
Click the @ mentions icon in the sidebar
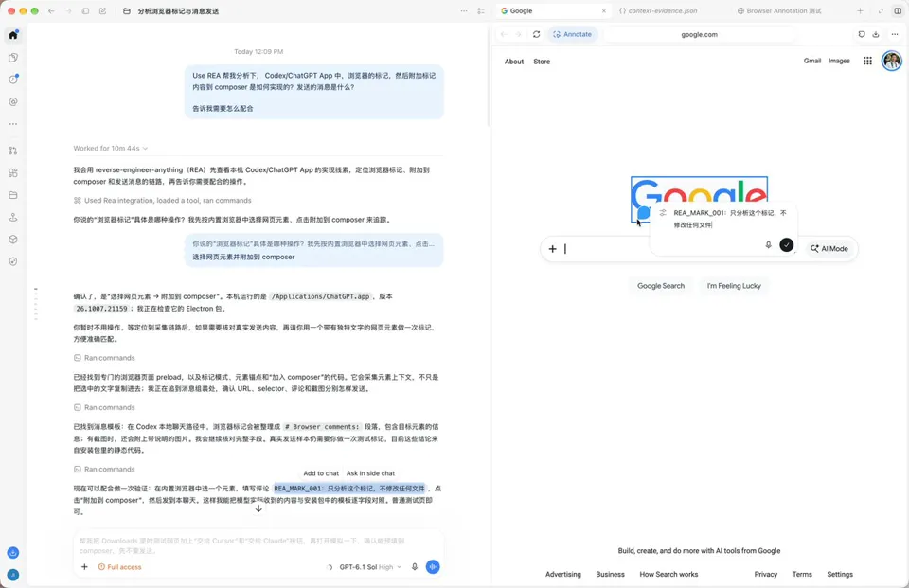(12, 102)
